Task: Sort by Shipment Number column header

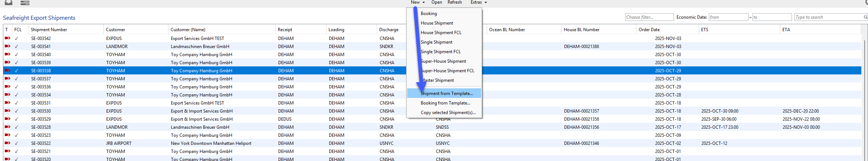Action: (49, 30)
